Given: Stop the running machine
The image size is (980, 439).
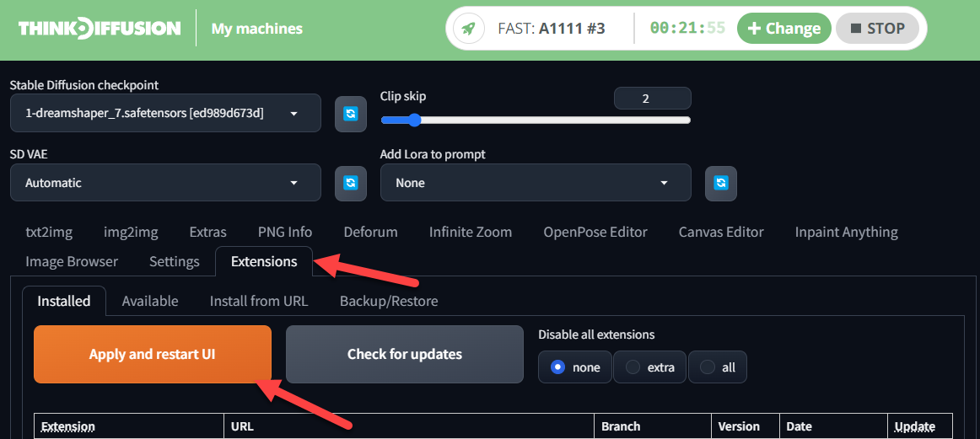Looking at the screenshot, I should click(x=877, y=28).
